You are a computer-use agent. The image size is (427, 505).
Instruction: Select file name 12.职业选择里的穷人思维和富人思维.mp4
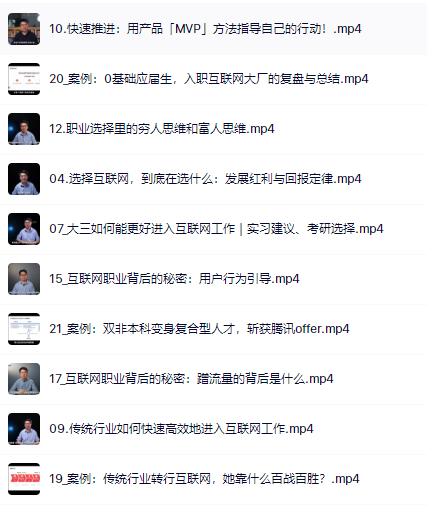[x=162, y=129]
